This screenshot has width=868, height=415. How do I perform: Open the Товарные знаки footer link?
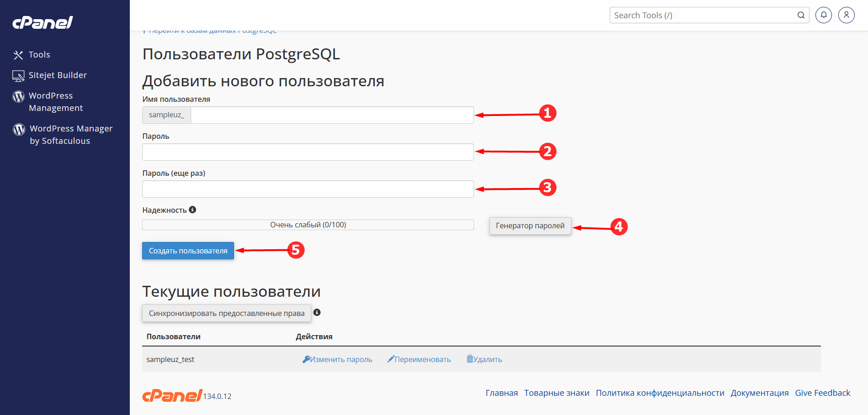coord(557,393)
